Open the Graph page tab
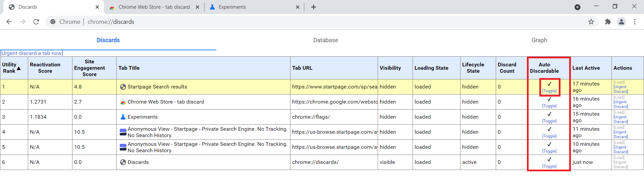The image size is (644, 179). pyautogui.click(x=539, y=40)
